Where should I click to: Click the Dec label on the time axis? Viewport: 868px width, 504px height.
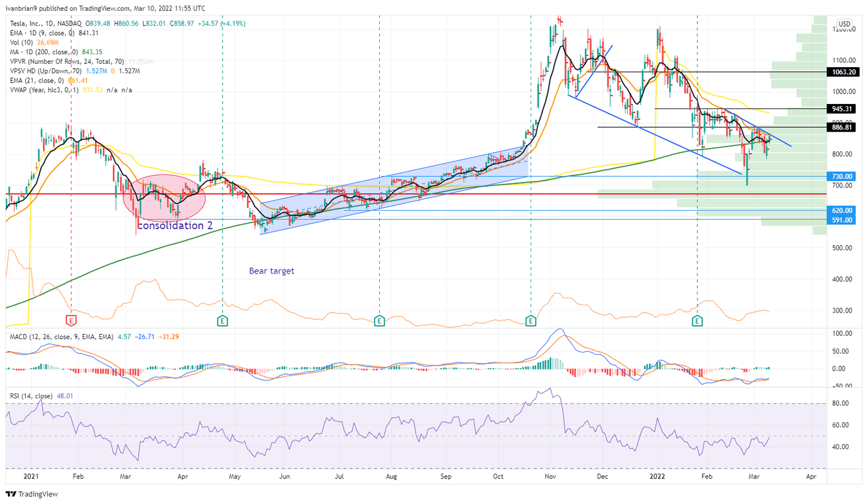pos(602,476)
